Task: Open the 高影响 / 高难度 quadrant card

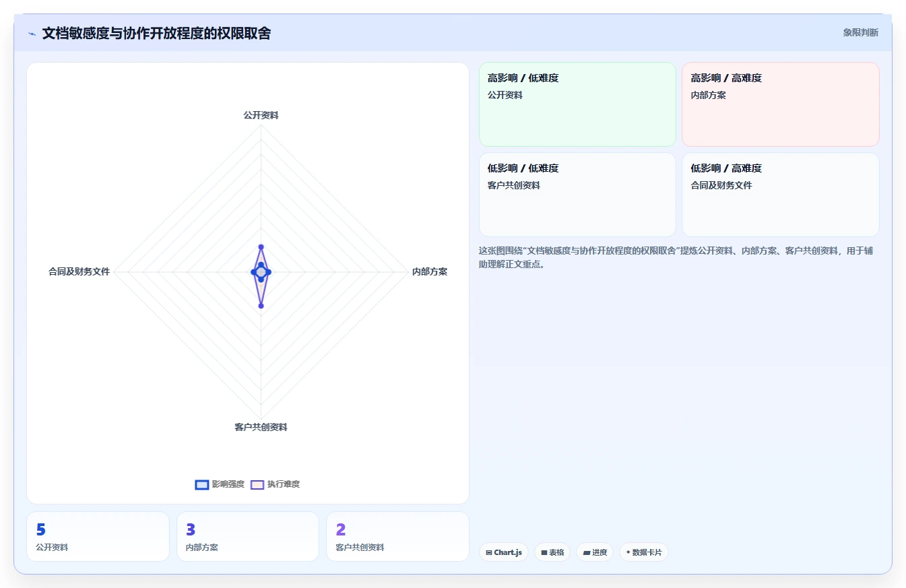Action: [x=781, y=104]
